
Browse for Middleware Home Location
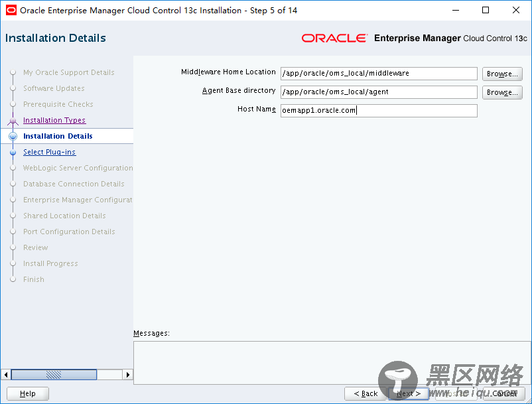click(502, 74)
